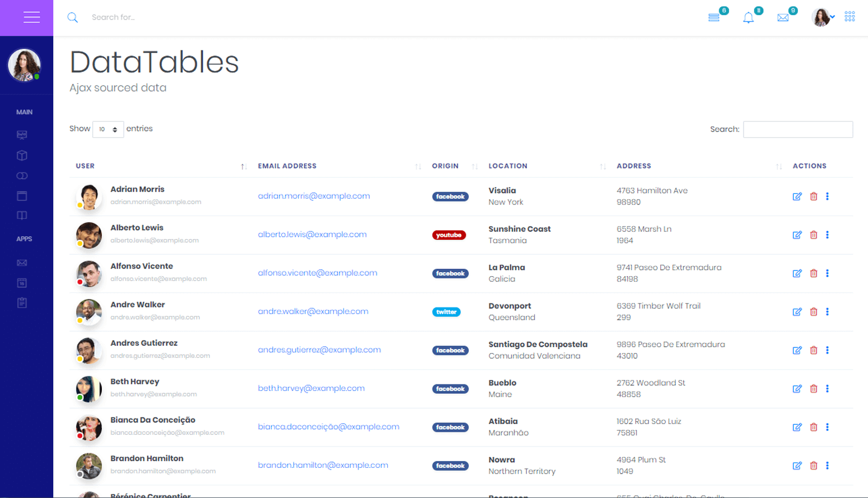Expand the top-right user avatar menu
The height and width of the screenshot is (498, 868).
click(x=823, y=17)
